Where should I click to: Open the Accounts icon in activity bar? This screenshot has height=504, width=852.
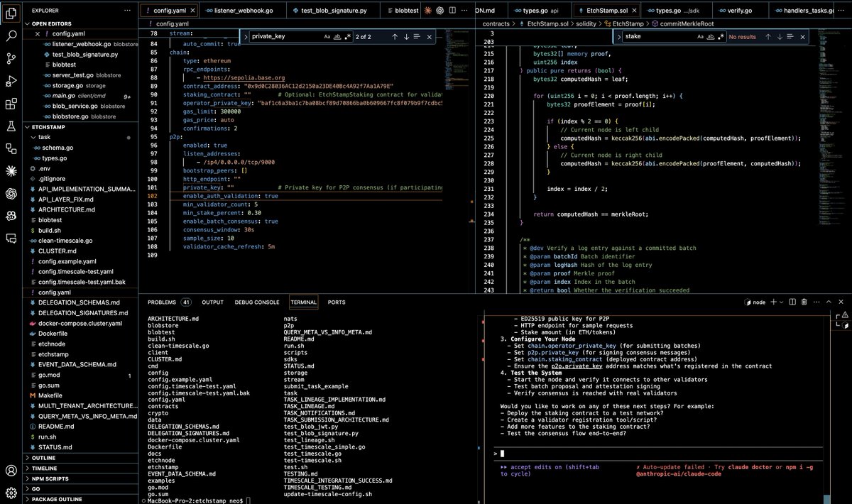point(11,470)
